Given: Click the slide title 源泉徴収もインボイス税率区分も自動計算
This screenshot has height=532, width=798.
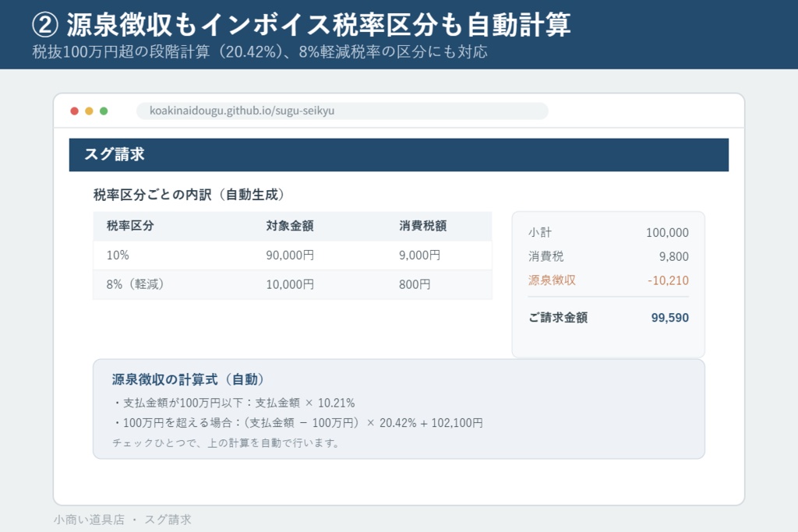Looking at the screenshot, I should 302,24.
